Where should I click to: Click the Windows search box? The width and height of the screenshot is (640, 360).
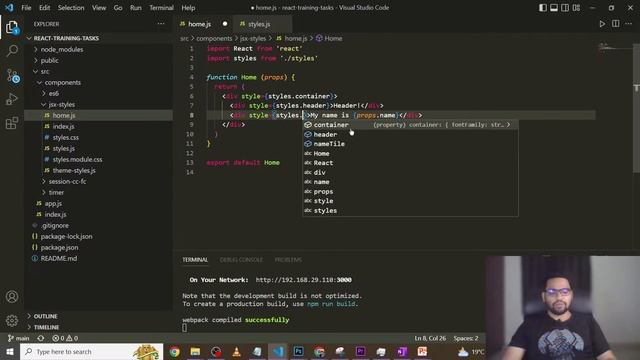point(91,351)
